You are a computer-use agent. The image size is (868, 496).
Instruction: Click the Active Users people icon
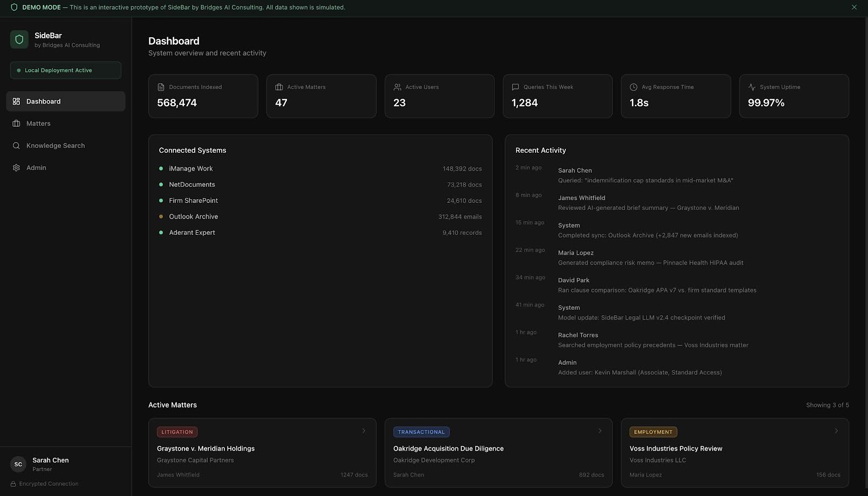397,87
